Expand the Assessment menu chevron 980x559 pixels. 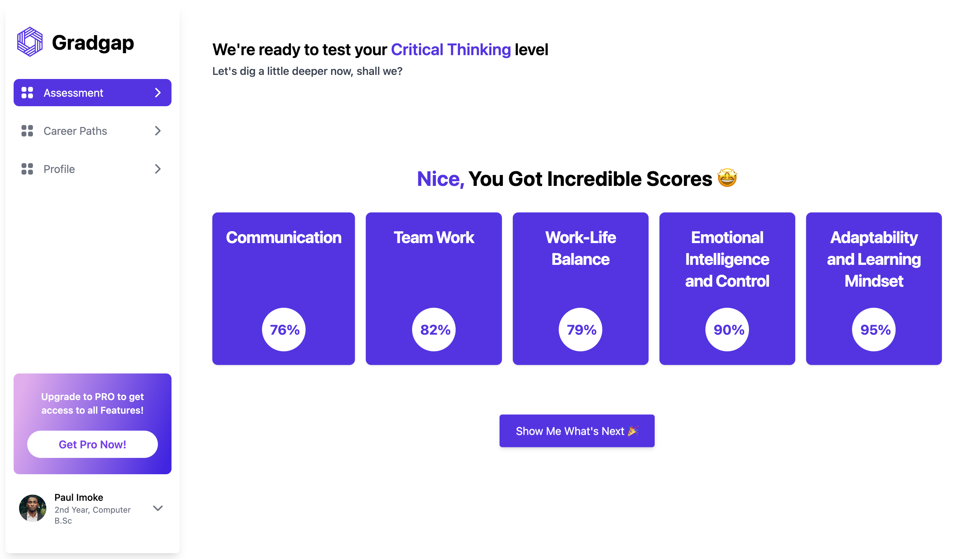(x=158, y=93)
